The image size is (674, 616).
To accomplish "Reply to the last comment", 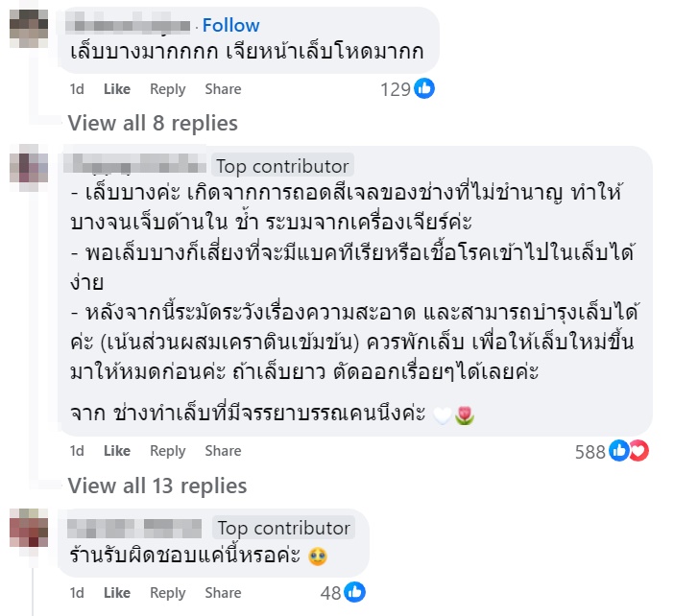I will click(167, 593).
